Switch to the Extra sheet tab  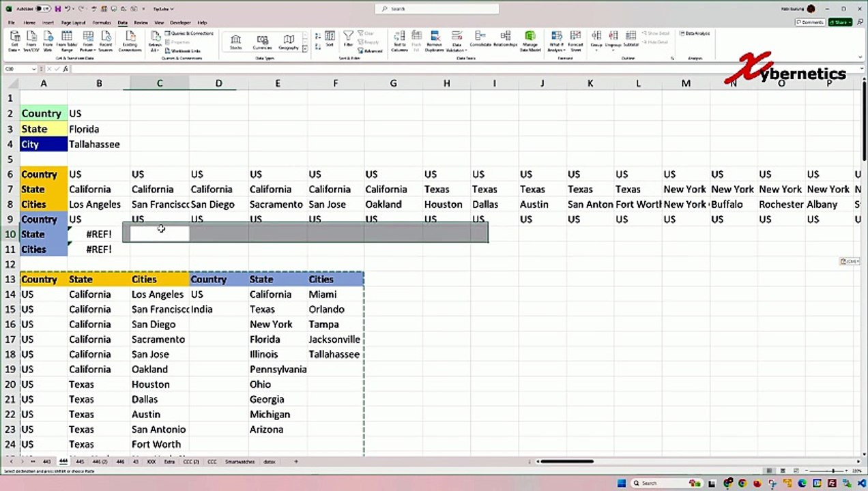pos(169,462)
